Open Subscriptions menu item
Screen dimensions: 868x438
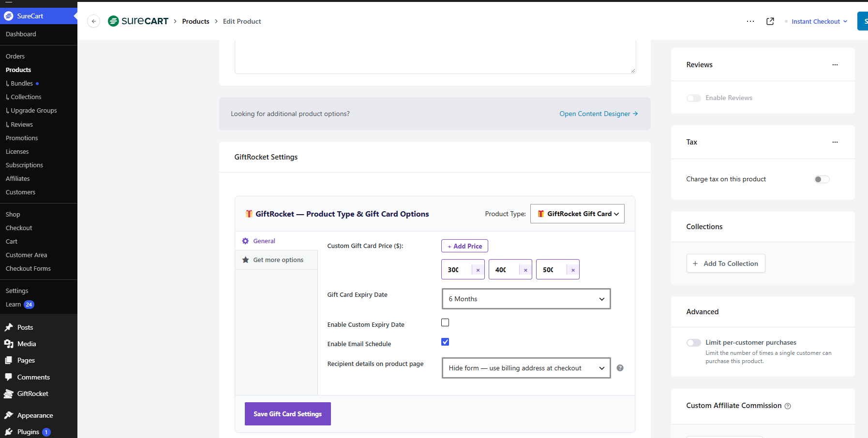(x=24, y=165)
